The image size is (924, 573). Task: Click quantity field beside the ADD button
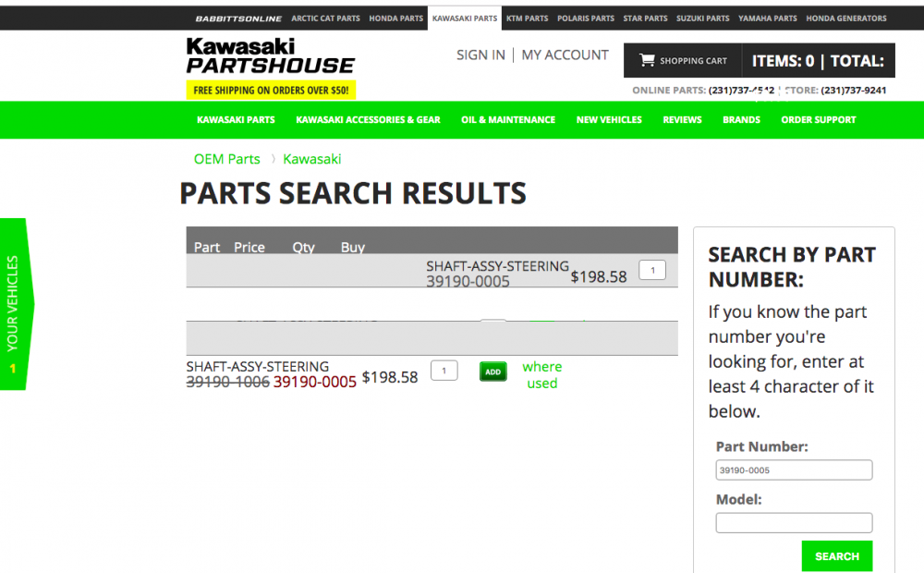pyautogui.click(x=444, y=371)
